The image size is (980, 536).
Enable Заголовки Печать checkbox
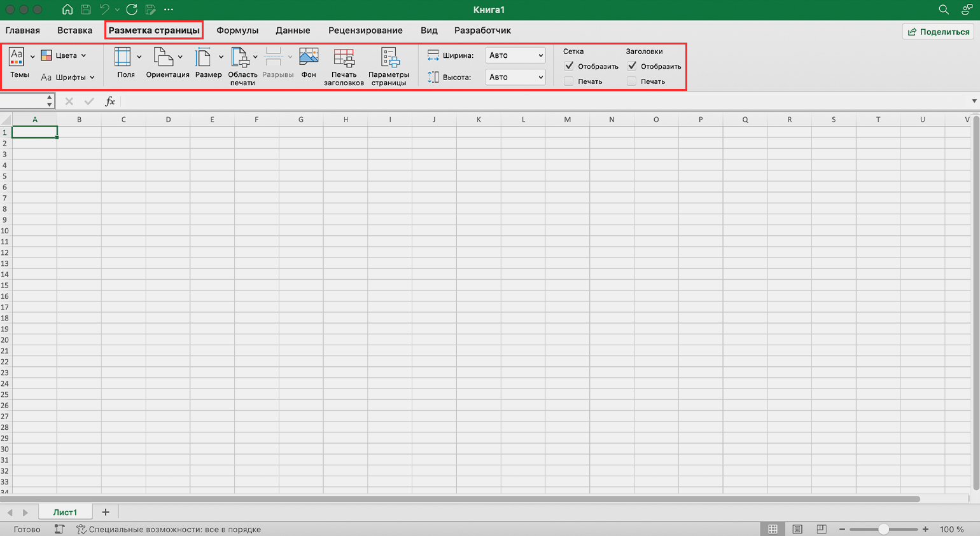click(x=631, y=81)
